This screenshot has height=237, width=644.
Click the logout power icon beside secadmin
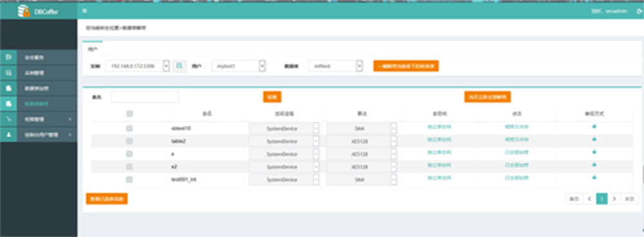click(639, 12)
